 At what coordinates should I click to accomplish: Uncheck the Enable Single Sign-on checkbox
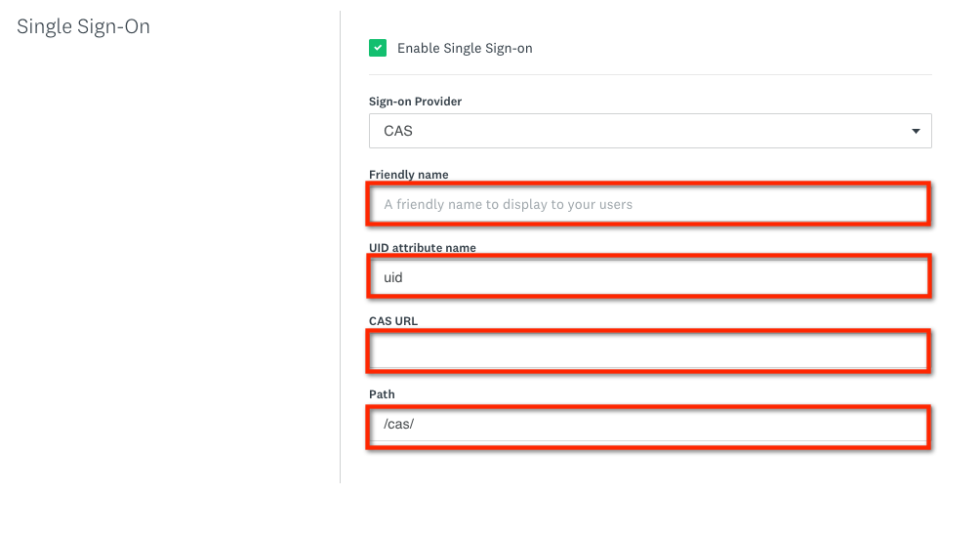click(x=378, y=48)
